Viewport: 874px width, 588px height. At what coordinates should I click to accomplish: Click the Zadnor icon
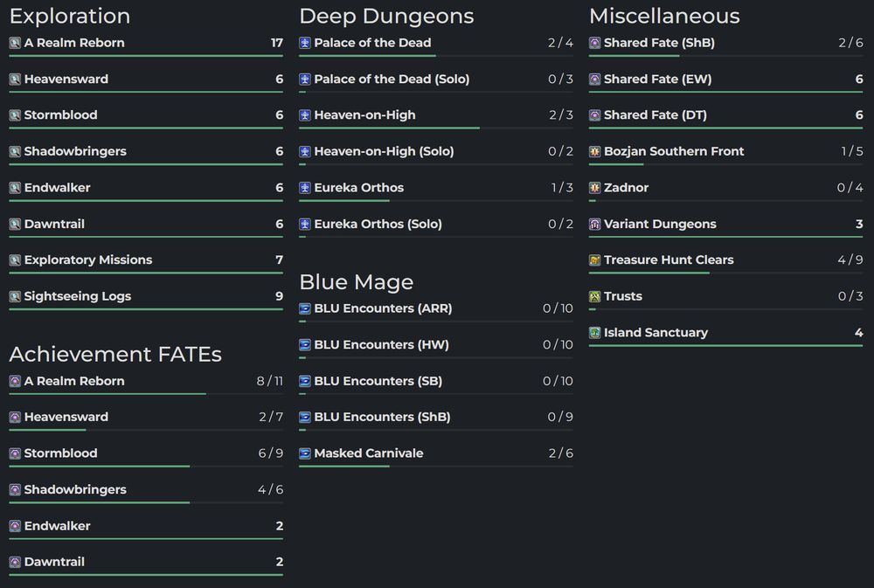(x=594, y=188)
